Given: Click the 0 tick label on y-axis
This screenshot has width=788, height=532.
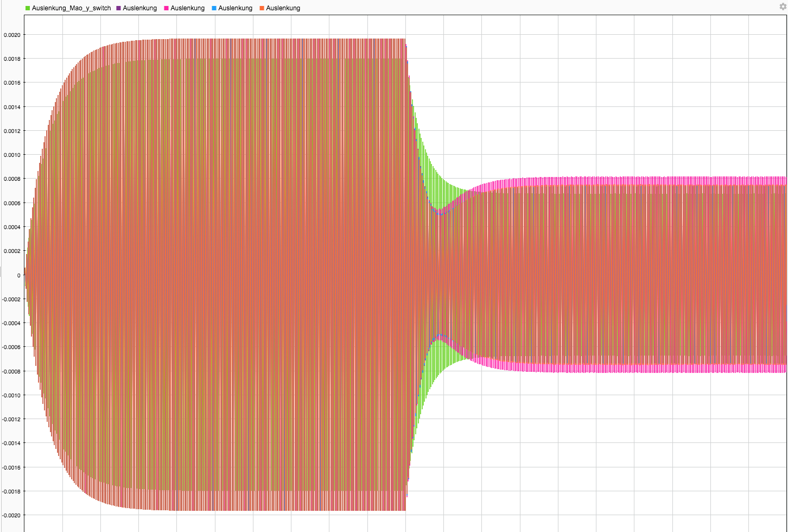Looking at the screenshot, I should point(18,275).
